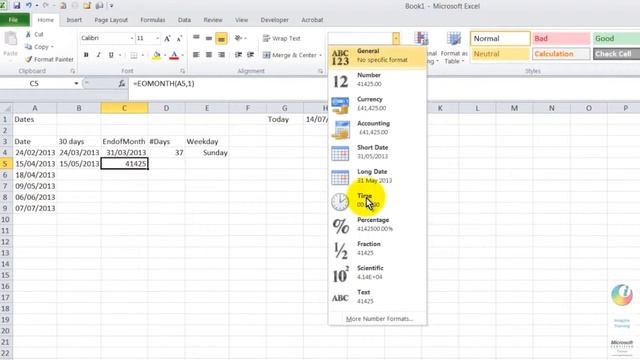Choose Accounting format option
Viewport: 640px width, 360px height.
377,128
